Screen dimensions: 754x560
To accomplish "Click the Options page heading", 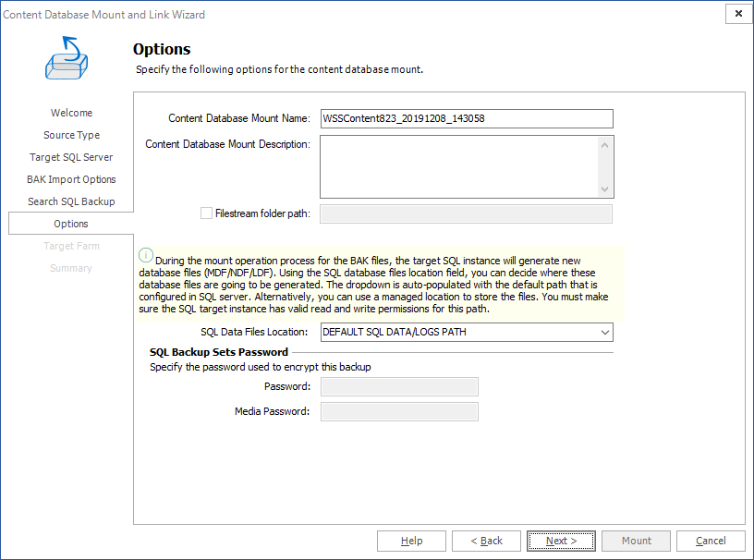I will tap(162, 49).
